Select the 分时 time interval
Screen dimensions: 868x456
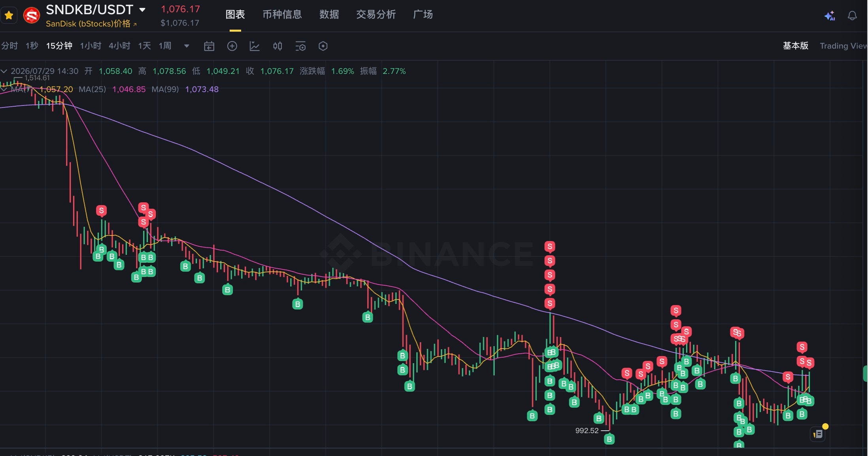[9, 46]
